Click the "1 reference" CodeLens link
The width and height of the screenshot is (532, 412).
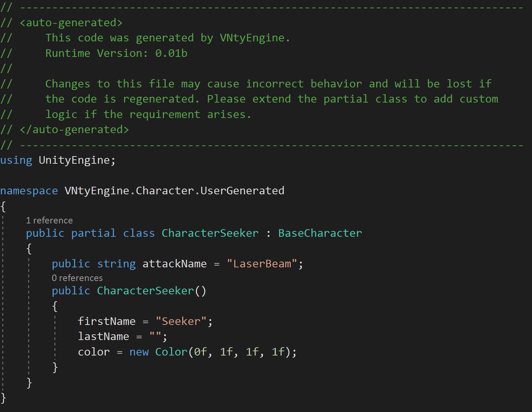(49, 220)
